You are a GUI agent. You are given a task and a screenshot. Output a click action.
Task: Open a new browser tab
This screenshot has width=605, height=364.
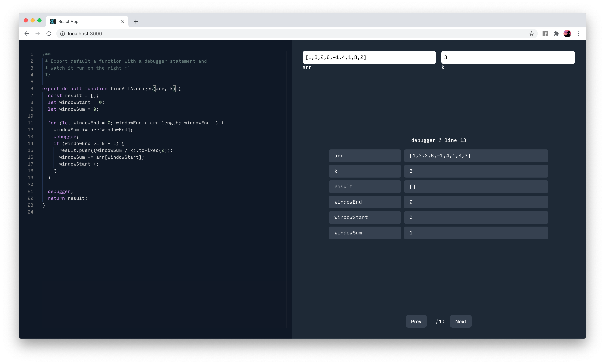point(136,22)
